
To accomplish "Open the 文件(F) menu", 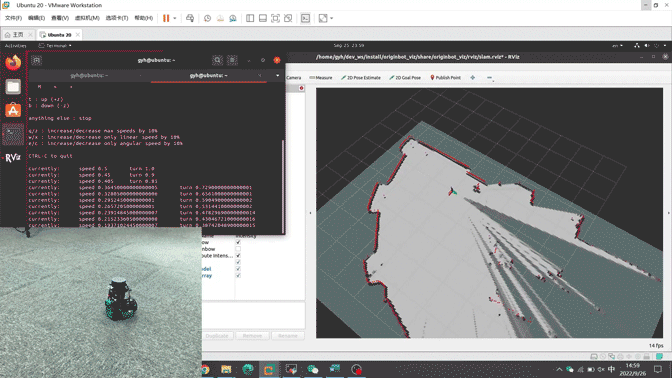I will [x=13, y=18].
